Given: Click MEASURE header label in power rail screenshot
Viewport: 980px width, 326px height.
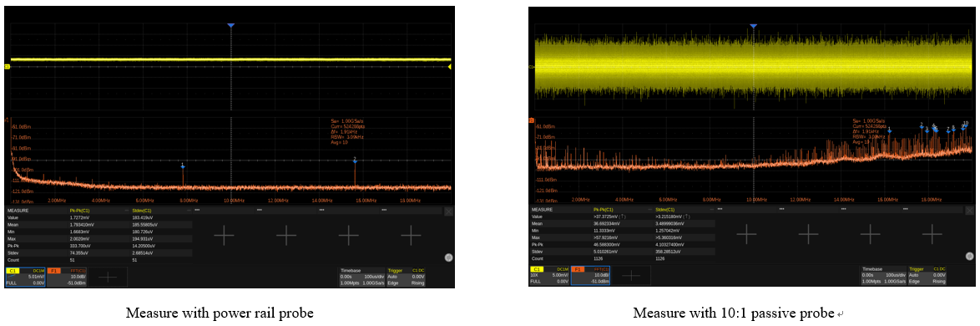Looking at the screenshot, I should click(x=18, y=211).
